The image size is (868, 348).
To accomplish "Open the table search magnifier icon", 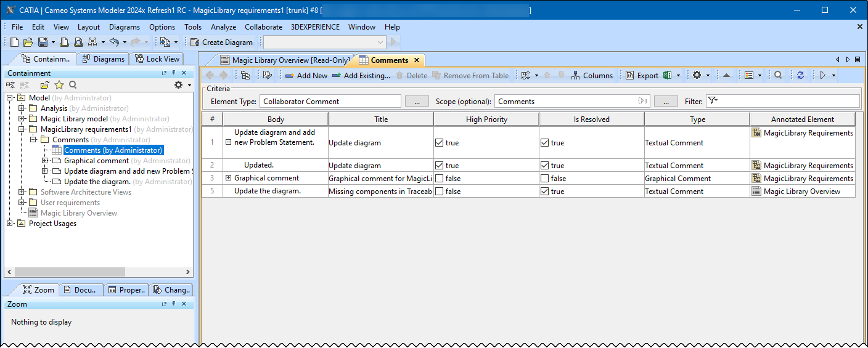I will (778, 75).
